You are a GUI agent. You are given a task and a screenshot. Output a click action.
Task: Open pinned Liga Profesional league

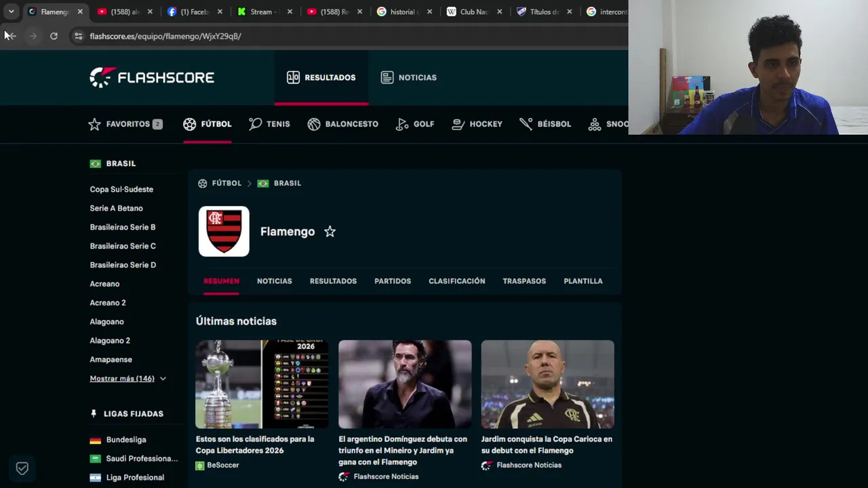pos(135,478)
